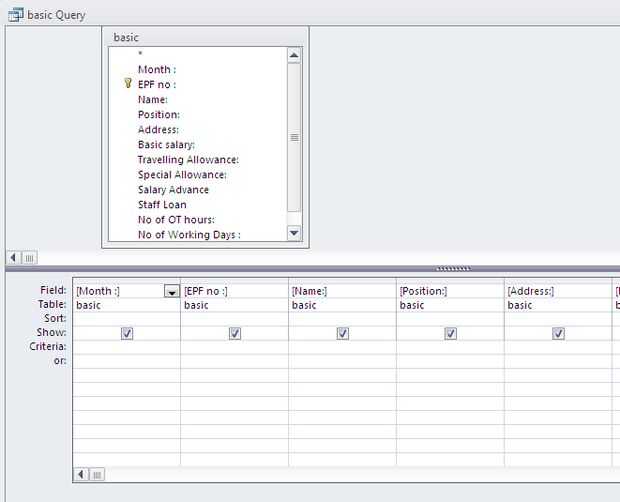Viewport: 620px width, 502px height.
Task: Select 'Travelling Allowance:' in field list
Action: pos(188,160)
